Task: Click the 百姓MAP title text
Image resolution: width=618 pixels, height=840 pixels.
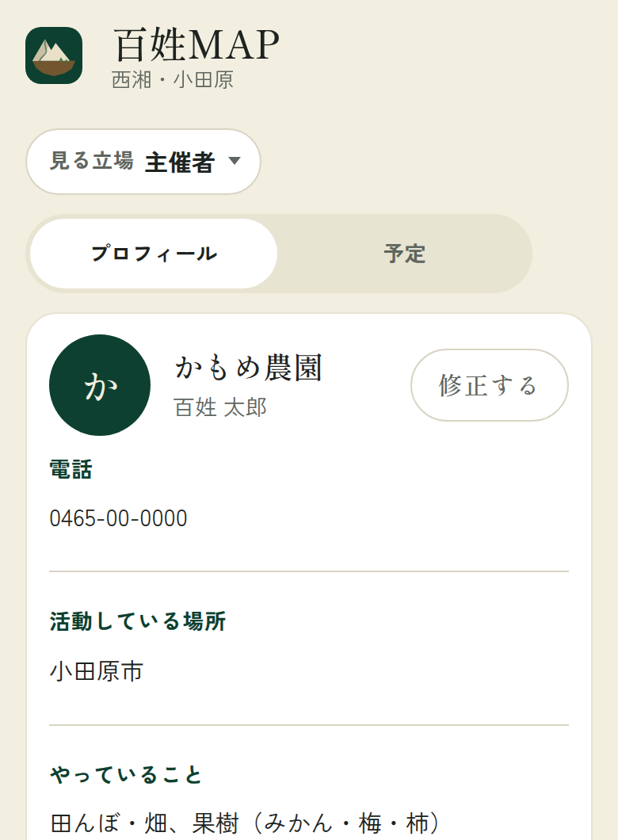Action: (196, 45)
